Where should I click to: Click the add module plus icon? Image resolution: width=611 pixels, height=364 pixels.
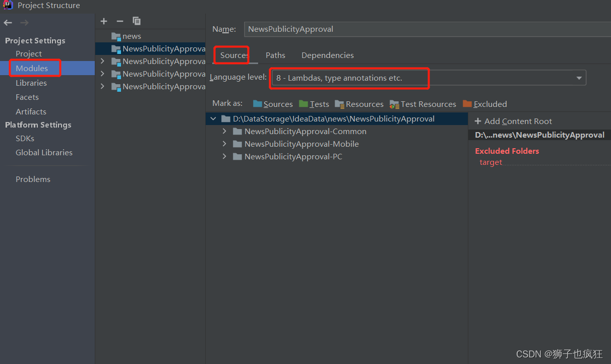point(104,21)
